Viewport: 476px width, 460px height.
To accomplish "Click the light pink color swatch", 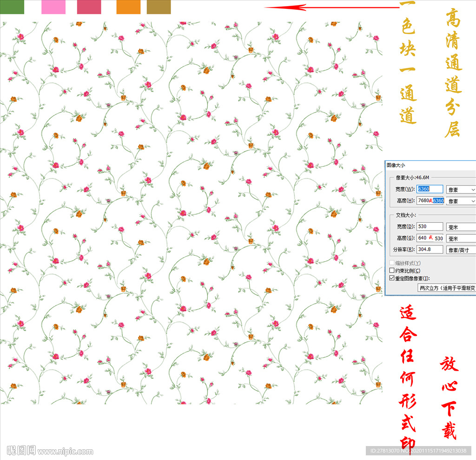I will coord(53,7).
